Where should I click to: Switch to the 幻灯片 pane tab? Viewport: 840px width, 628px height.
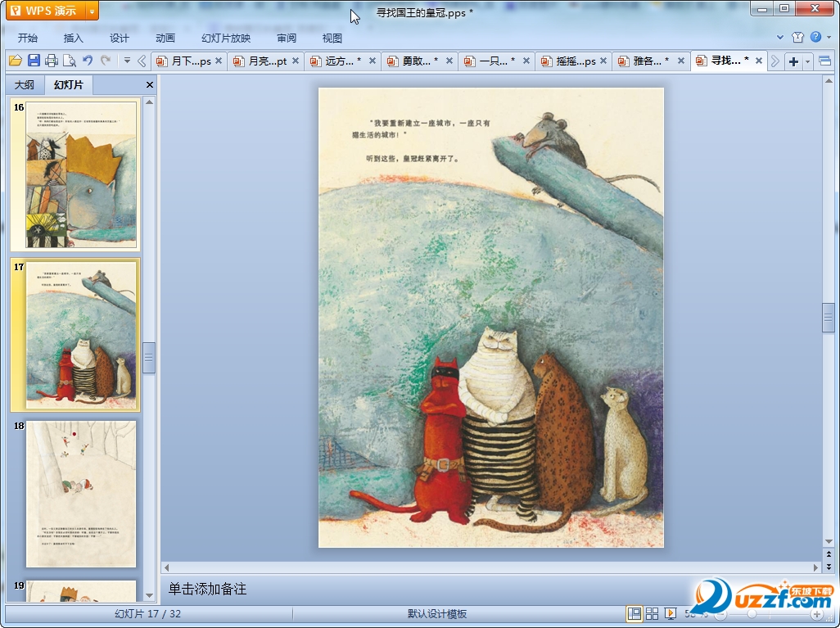(x=69, y=84)
